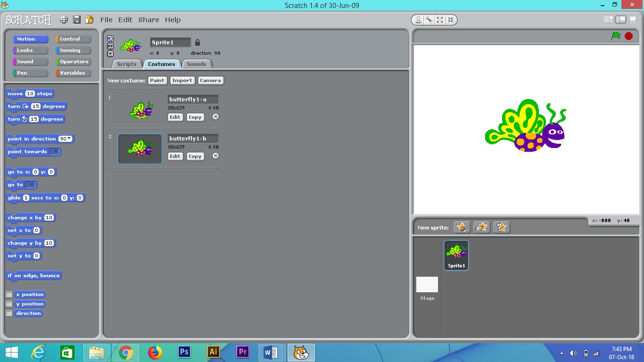Select the shrink sprite tool
This screenshot has width=644, height=362.
coord(451,20)
